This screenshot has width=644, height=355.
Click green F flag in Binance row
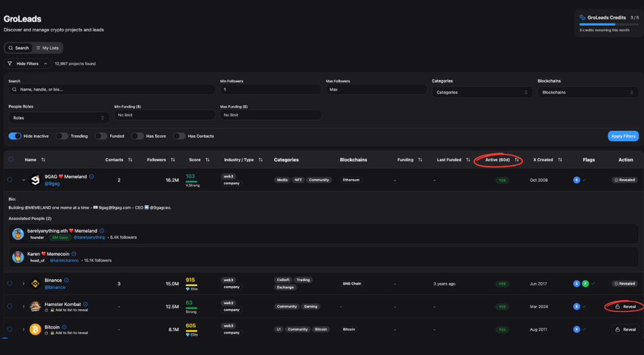point(585,283)
